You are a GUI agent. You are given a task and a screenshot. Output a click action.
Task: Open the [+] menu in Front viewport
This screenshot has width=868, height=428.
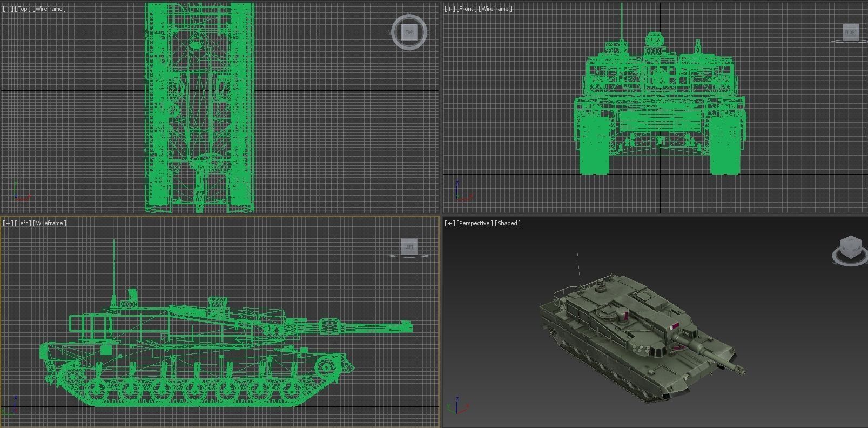(x=449, y=9)
